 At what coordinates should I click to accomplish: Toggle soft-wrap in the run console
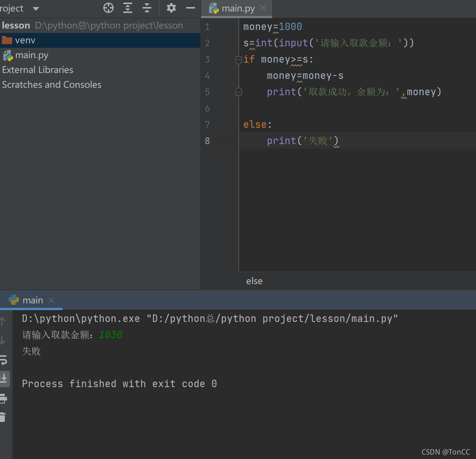3,360
